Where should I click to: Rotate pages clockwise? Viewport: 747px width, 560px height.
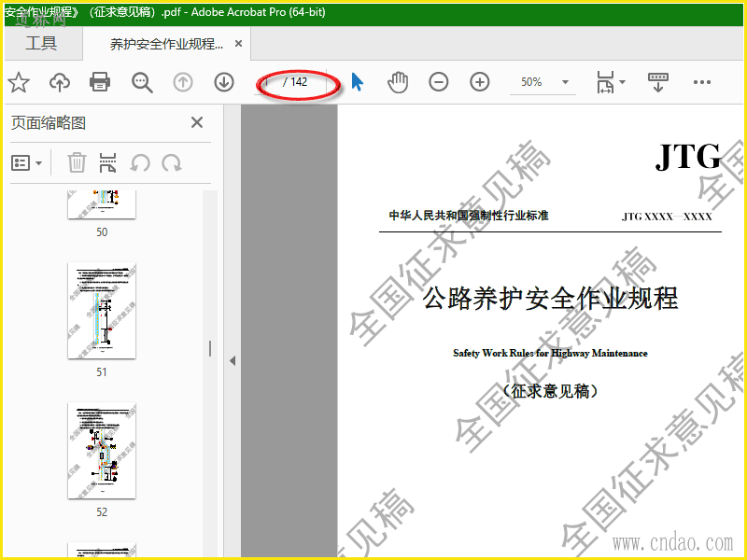172,163
